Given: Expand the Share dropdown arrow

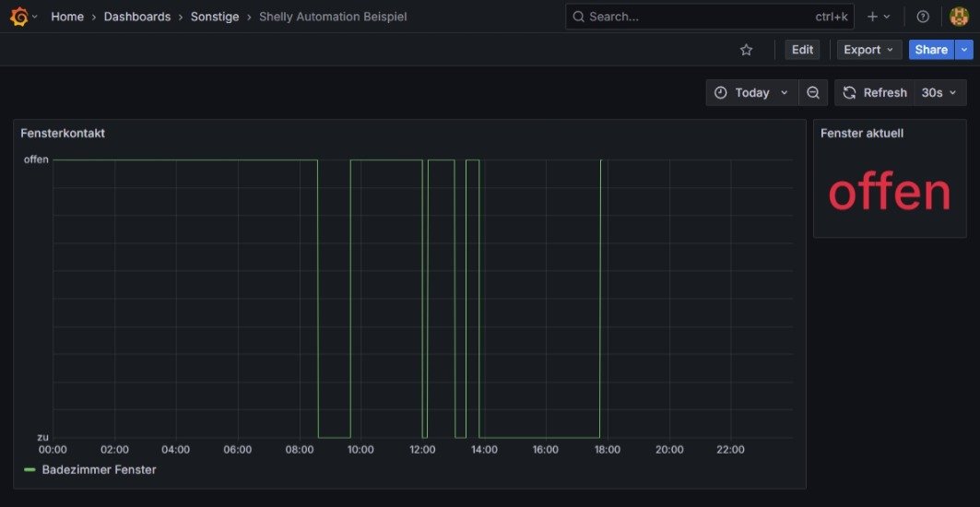Looking at the screenshot, I should click(x=964, y=50).
